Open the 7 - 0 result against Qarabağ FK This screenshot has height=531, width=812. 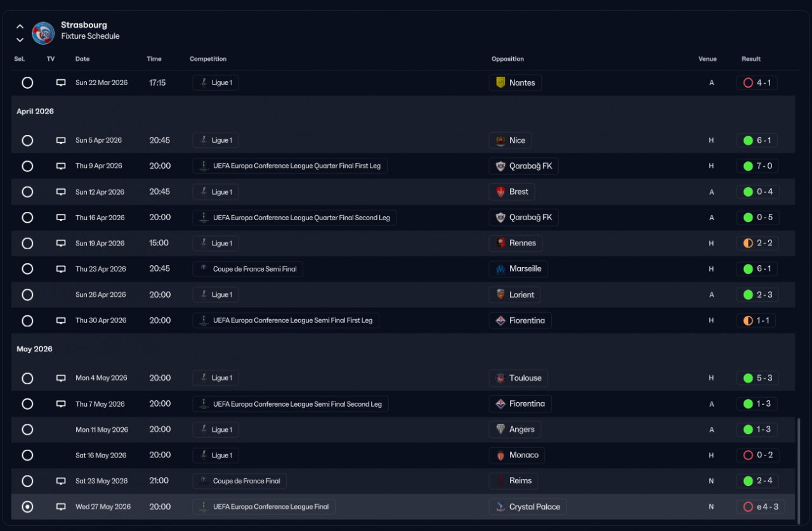(757, 166)
